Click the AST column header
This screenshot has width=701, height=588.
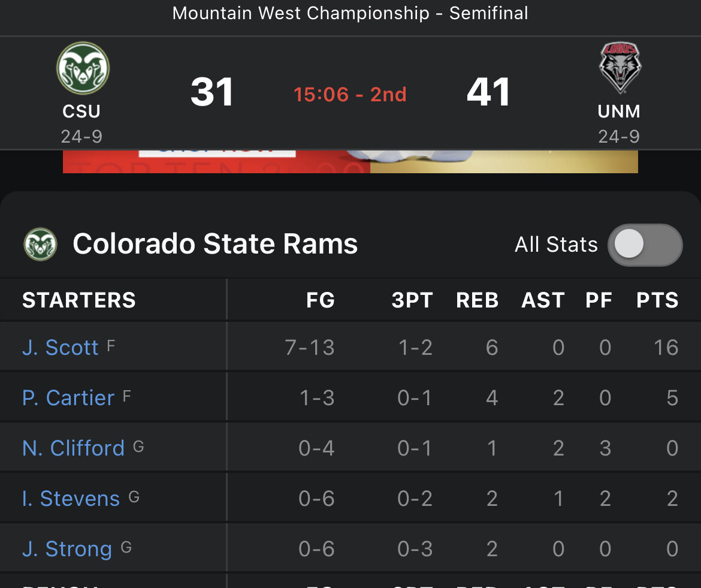pyautogui.click(x=543, y=300)
